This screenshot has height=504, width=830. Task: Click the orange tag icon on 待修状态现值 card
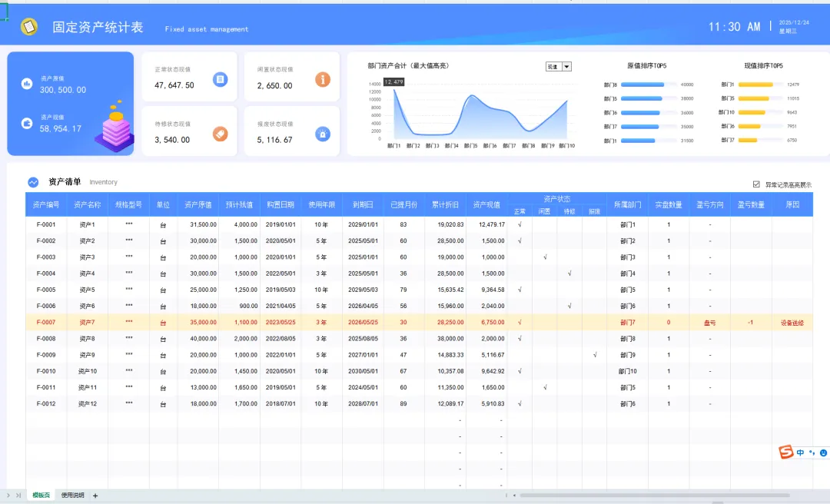point(221,134)
